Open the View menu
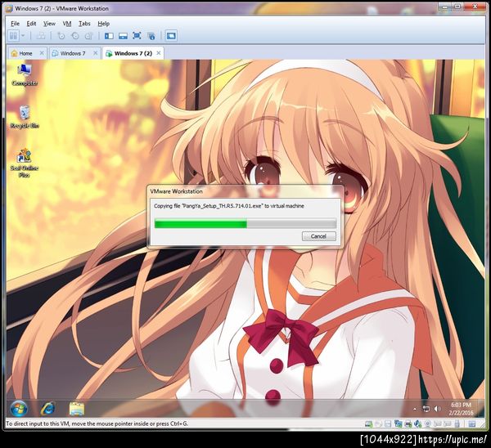491x448 pixels. pyautogui.click(x=49, y=24)
